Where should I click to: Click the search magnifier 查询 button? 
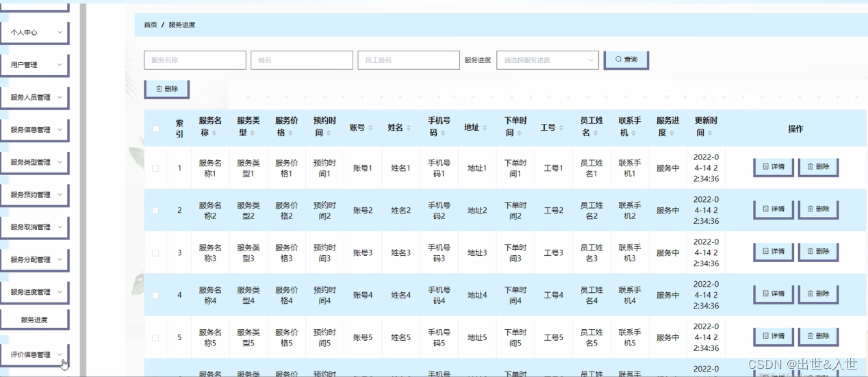[626, 60]
